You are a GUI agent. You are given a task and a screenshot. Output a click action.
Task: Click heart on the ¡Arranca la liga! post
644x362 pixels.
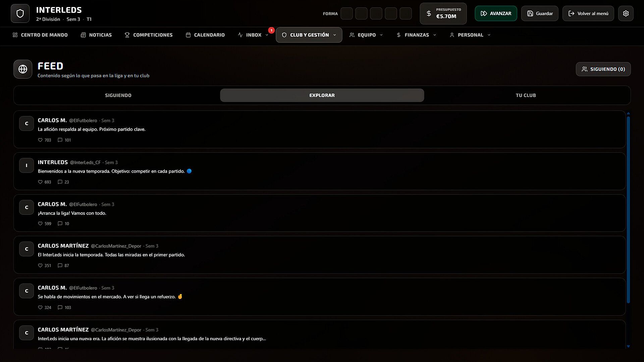[40, 224]
